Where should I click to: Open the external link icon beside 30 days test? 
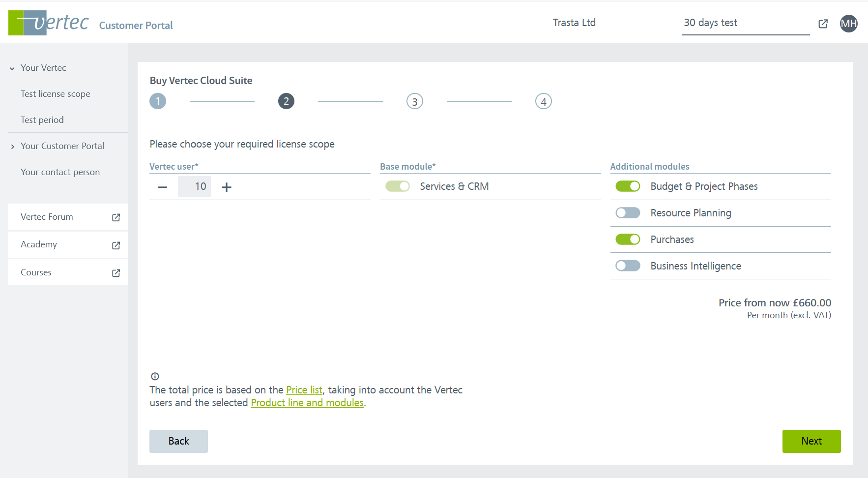tap(823, 24)
